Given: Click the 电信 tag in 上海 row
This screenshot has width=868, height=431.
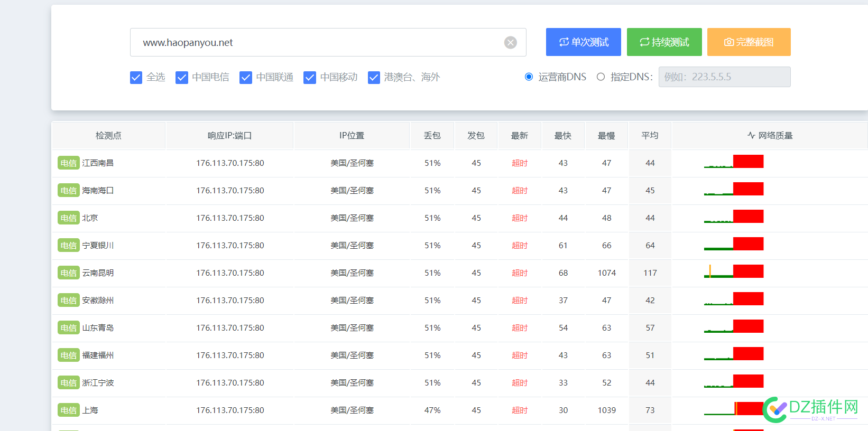Looking at the screenshot, I should [68, 410].
